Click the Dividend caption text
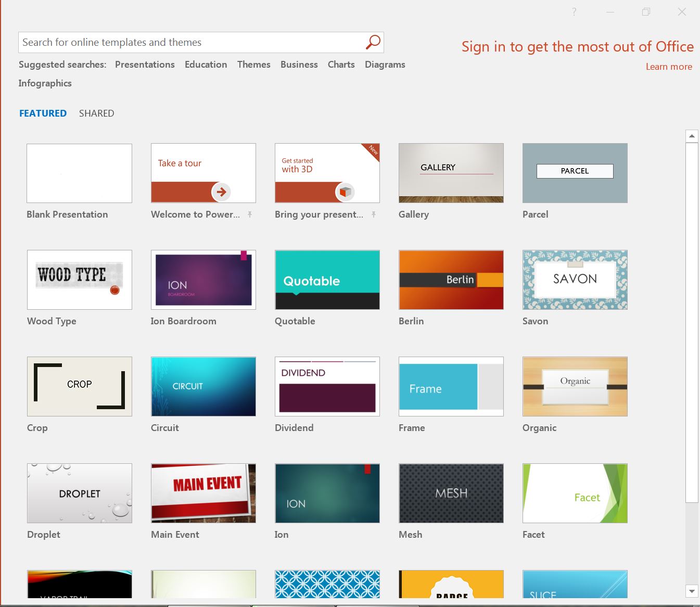This screenshot has height=607, width=700. pos(294,428)
